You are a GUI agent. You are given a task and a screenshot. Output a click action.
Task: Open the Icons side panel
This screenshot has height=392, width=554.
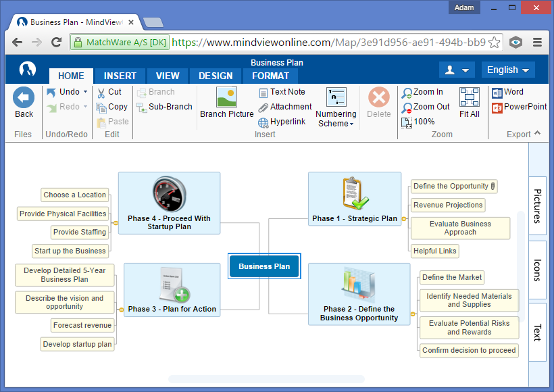click(x=537, y=270)
